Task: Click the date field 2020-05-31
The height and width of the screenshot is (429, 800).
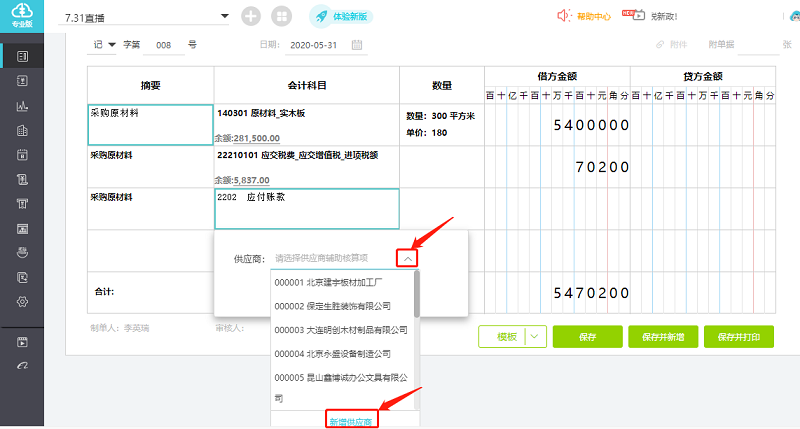Action: coord(314,45)
